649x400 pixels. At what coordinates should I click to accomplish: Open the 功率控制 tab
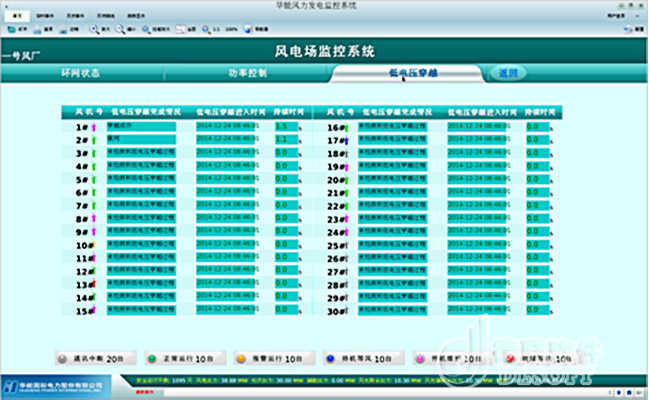pos(243,74)
